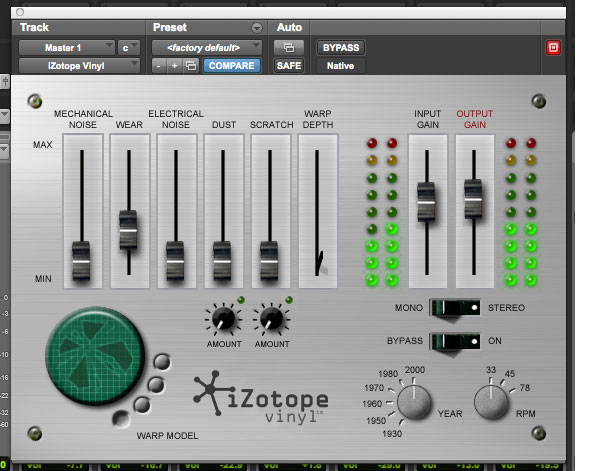
Task: Click the iZotope vinyl logo
Action: [261, 398]
